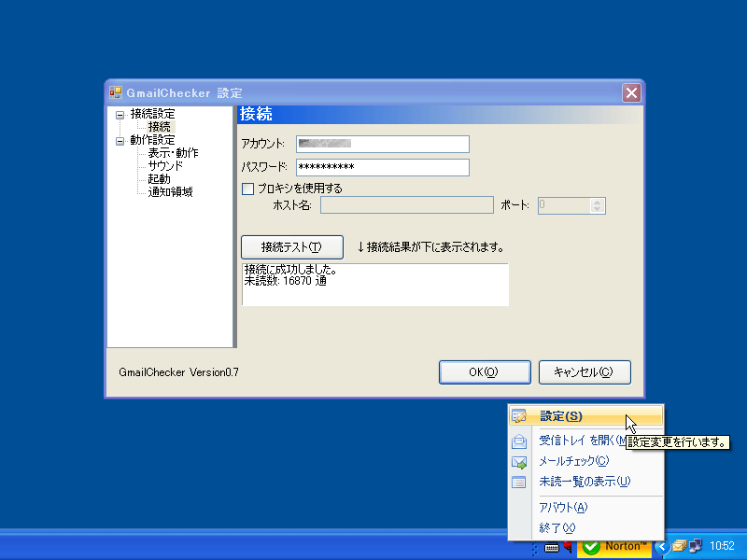Click the network computers tray icon
This screenshot has width=747, height=560.
tap(696, 545)
